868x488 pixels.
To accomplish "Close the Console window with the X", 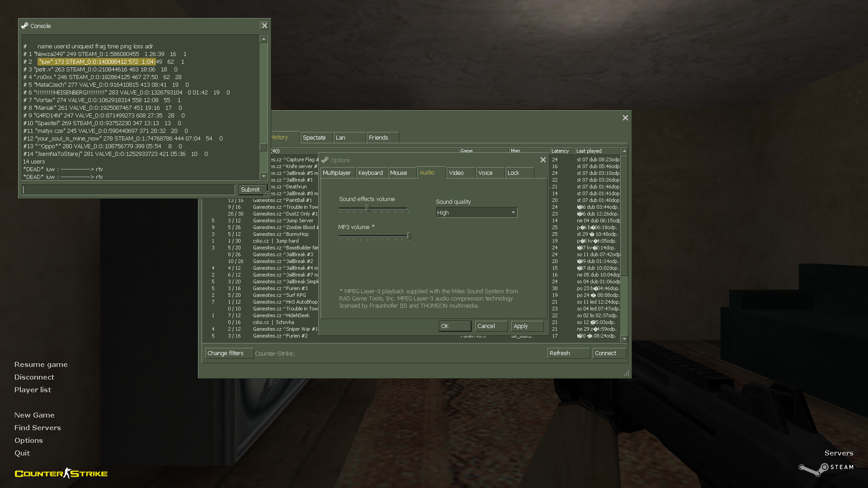I will tap(264, 26).
